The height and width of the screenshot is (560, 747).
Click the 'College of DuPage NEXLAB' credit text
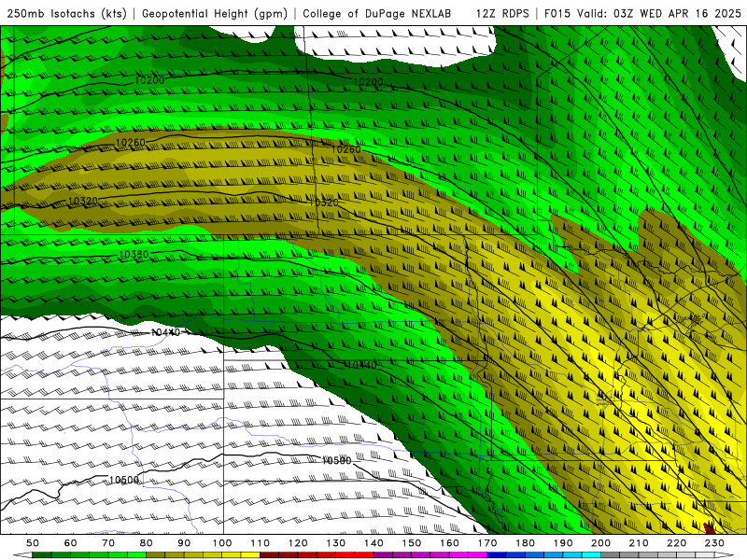(x=377, y=13)
